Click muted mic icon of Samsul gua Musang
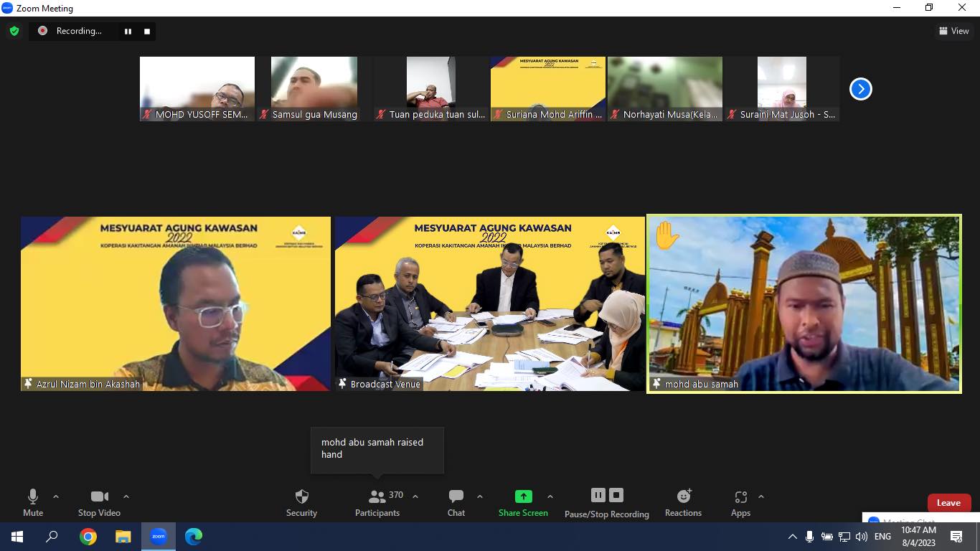 point(264,114)
